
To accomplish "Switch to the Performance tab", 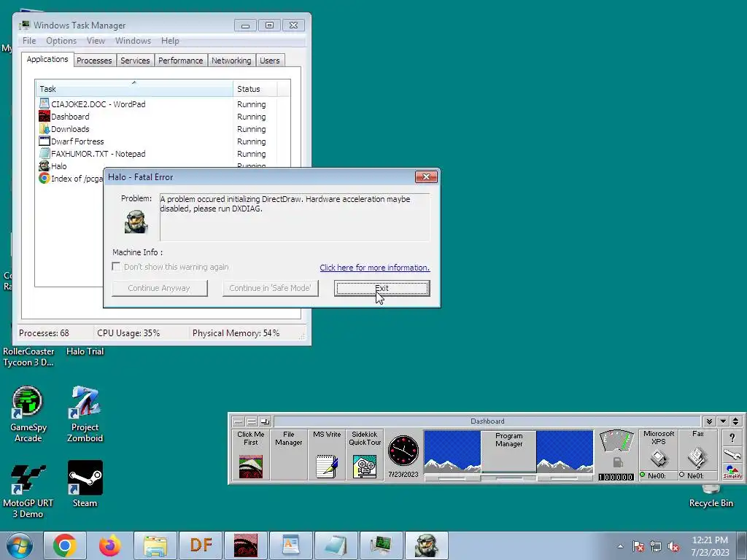I will (x=181, y=61).
